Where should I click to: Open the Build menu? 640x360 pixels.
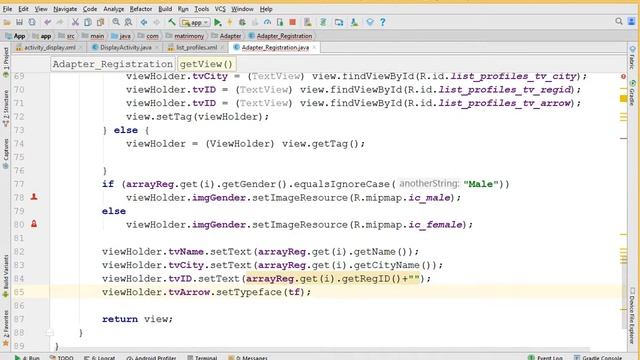point(165,9)
